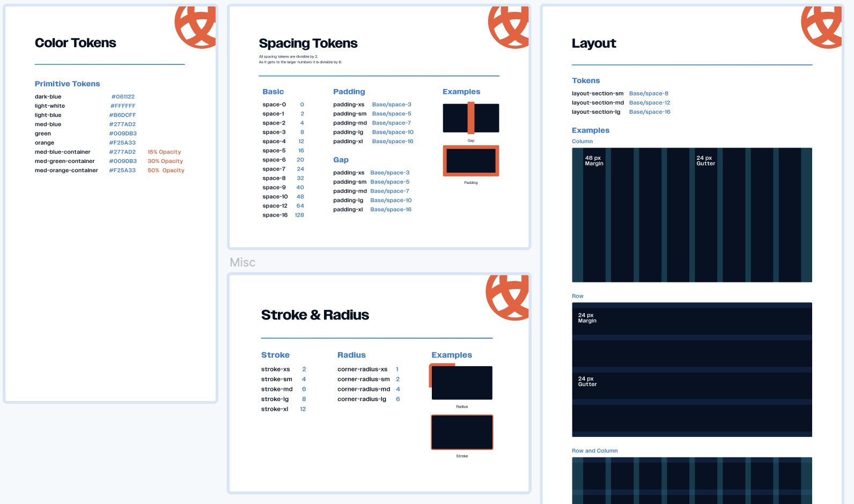
Task: Click the Radius example rectangle
Action: (461, 382)
